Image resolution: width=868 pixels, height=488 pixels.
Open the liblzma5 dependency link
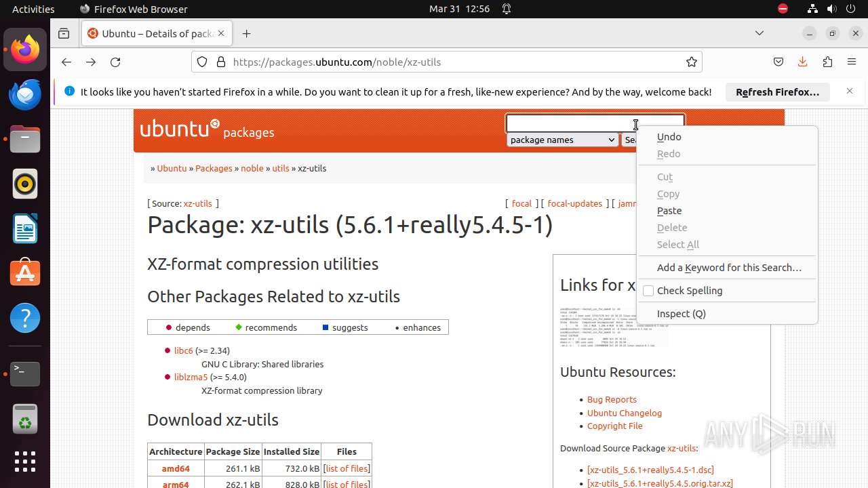[x=191, y=377]
